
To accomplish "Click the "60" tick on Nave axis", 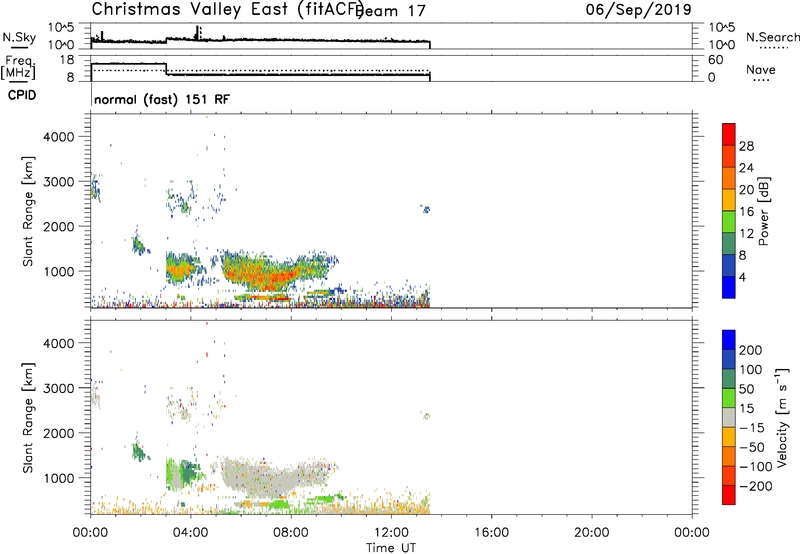I will [715, 60].
